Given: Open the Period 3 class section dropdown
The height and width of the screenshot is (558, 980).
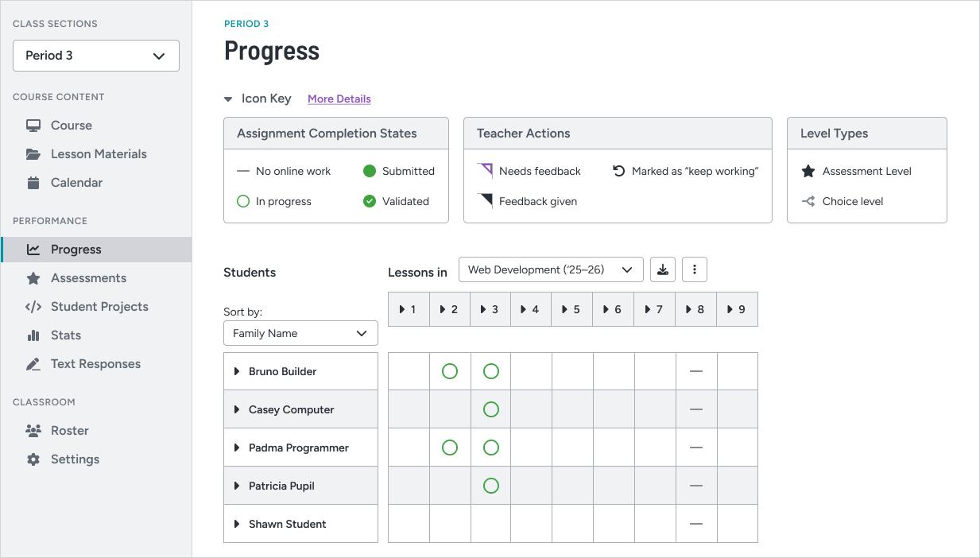Looking at the screenshot, I should [96, 56].
